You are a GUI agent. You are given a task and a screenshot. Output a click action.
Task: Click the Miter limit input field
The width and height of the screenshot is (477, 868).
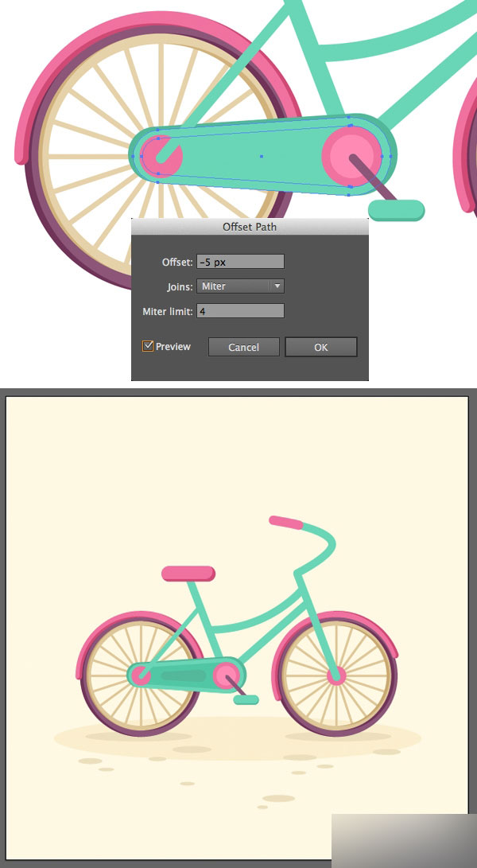pyautogui.click(x=240, y=311)
